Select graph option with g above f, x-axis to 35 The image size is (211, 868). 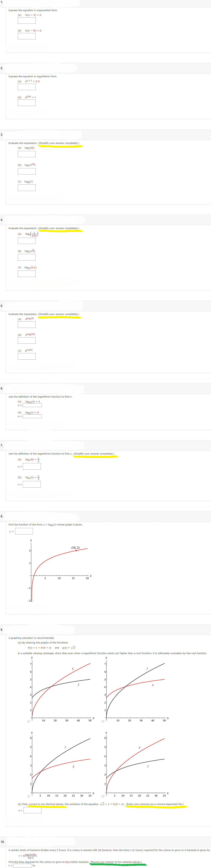point(103,797)
